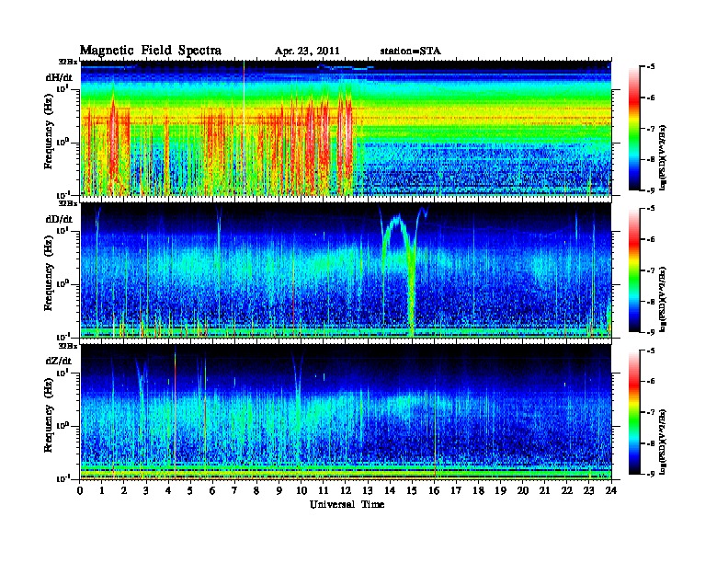Click hour '14' on the time axis
This screenshot has height=563, width=728.
(390, 490)
